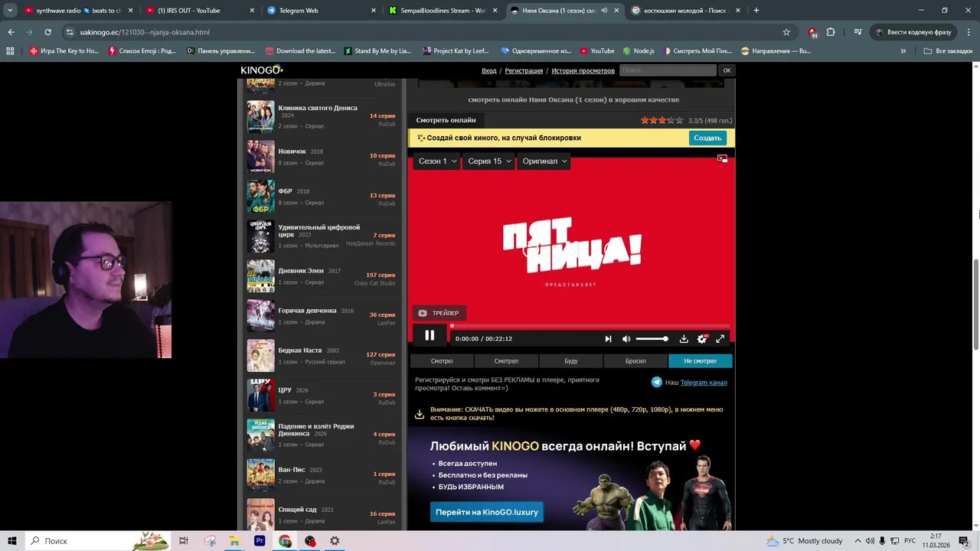
Task: Click the Telegram paper plane icon
Action: [656, 382]
